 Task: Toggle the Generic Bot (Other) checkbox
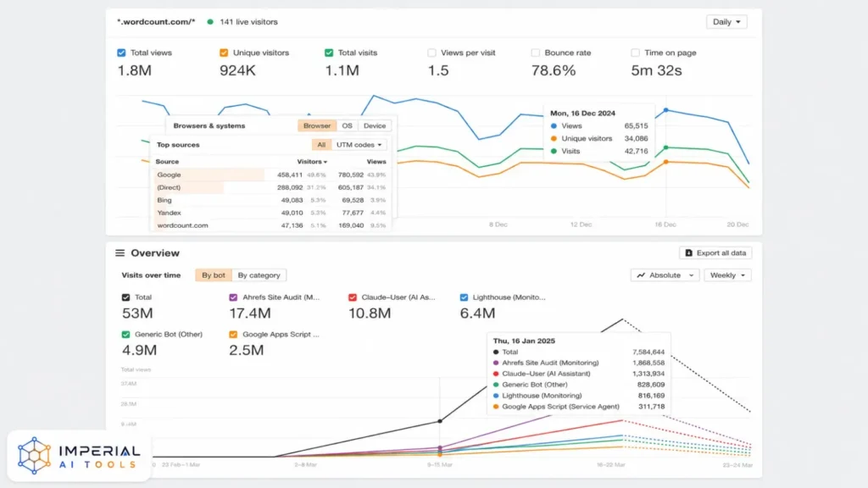[125, 334]
